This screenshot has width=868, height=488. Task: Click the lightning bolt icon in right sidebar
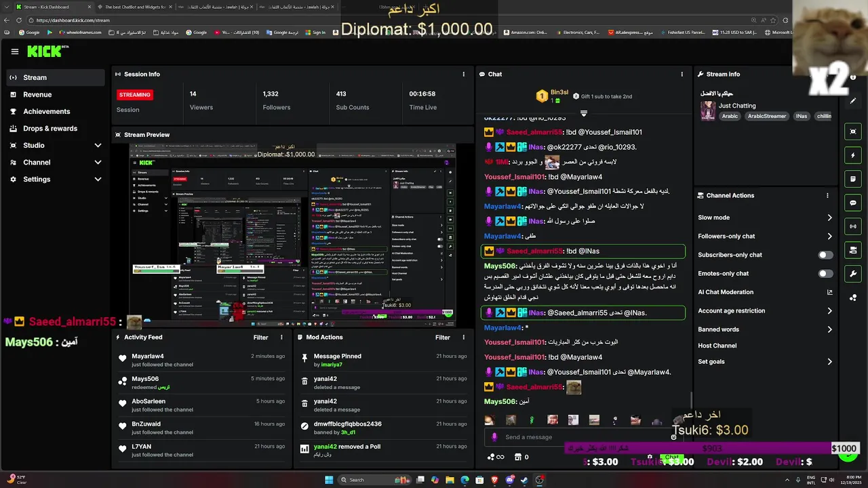click(853, 155)
